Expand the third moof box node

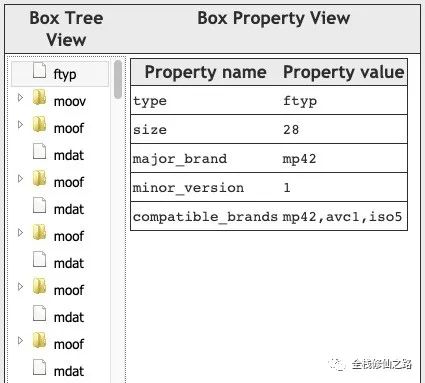pos(20,233)
